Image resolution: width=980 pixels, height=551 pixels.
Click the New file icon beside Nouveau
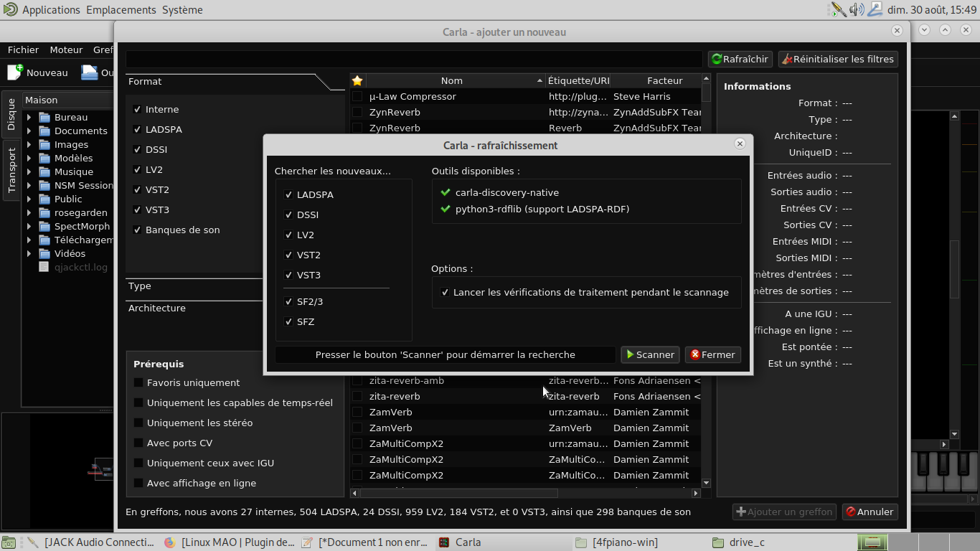click(15, 72)
